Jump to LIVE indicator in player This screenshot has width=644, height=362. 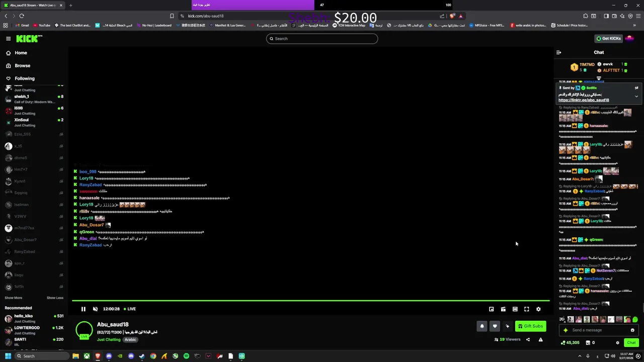point(130,309)
